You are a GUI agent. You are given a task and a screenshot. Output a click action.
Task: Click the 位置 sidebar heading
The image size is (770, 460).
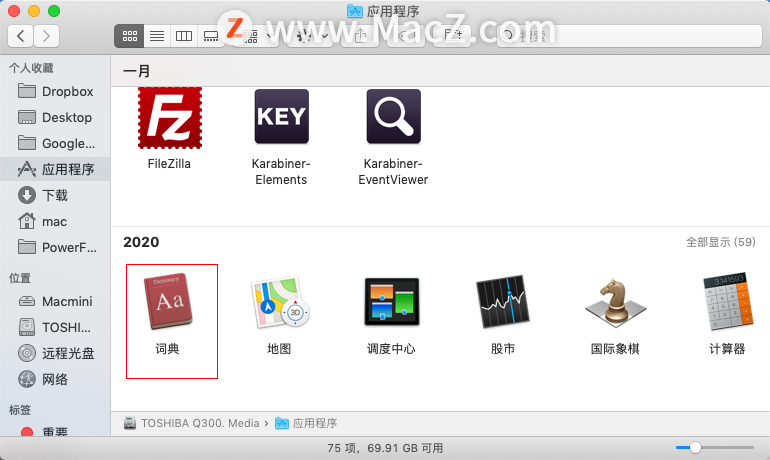pyautogui.click(x=20, y=278)
